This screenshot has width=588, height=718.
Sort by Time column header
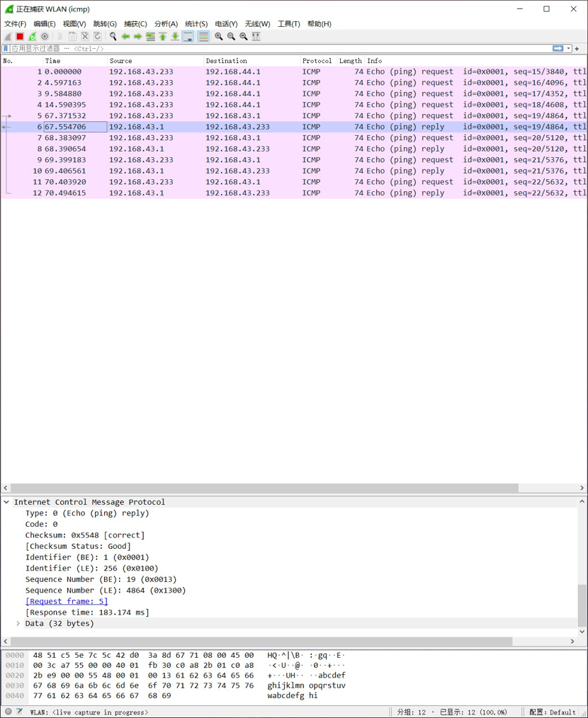(75, 61)
